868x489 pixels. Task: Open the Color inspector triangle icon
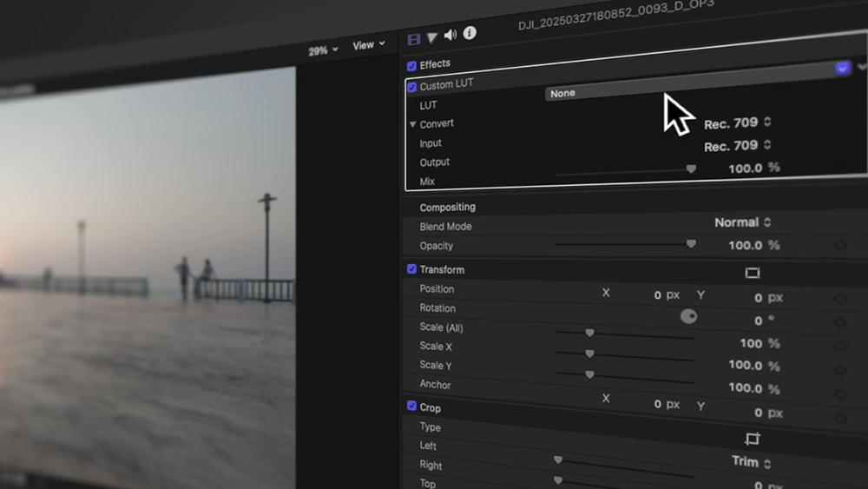pyautogui.click(x=431, y=37)
